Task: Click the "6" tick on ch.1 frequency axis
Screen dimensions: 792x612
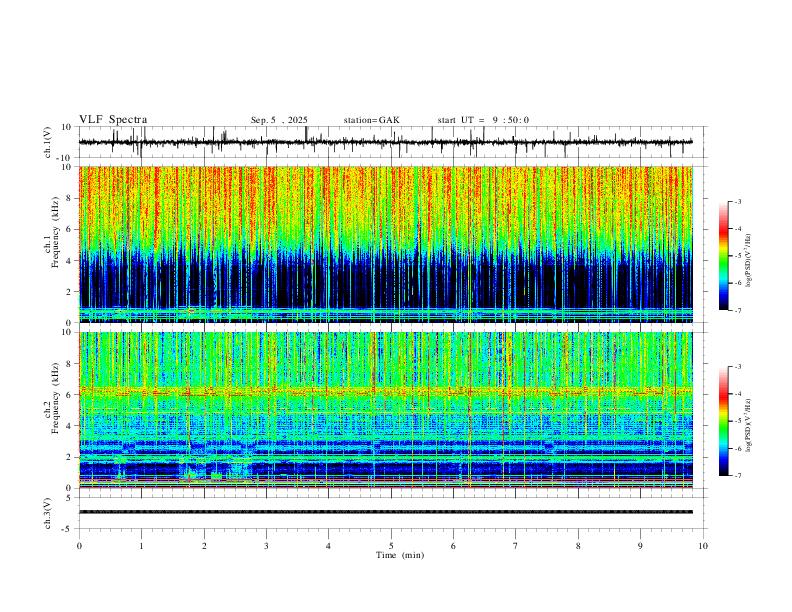Action: [70, 229]
